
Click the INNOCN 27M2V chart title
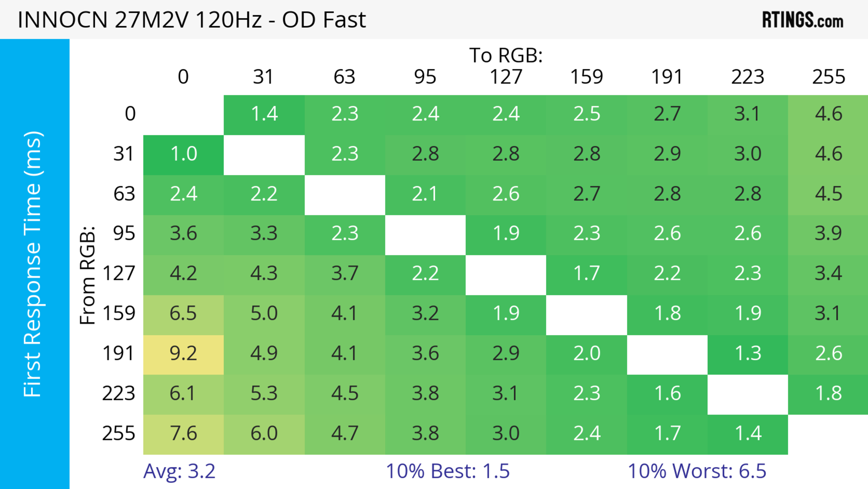point(191,19)
